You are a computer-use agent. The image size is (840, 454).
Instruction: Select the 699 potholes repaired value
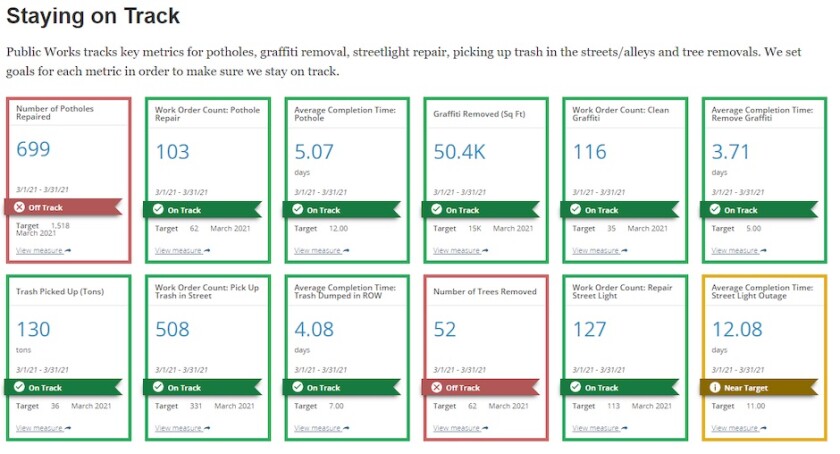point(33,150)
